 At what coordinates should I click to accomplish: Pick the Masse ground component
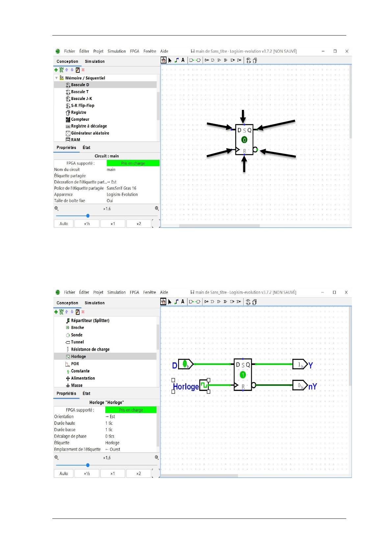tap(77, 385)
